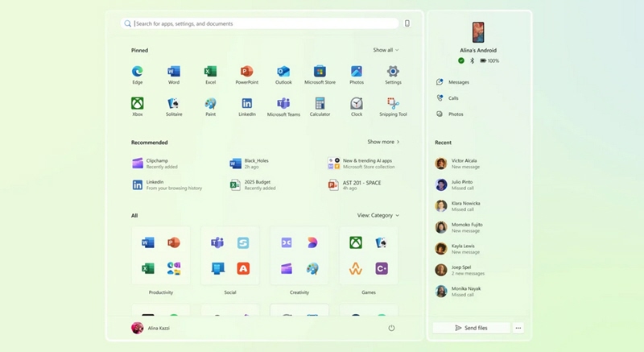The image size is (644, 352).
Task: Open Microsoft Teams pinned app
Action: (x=283, y=107)
